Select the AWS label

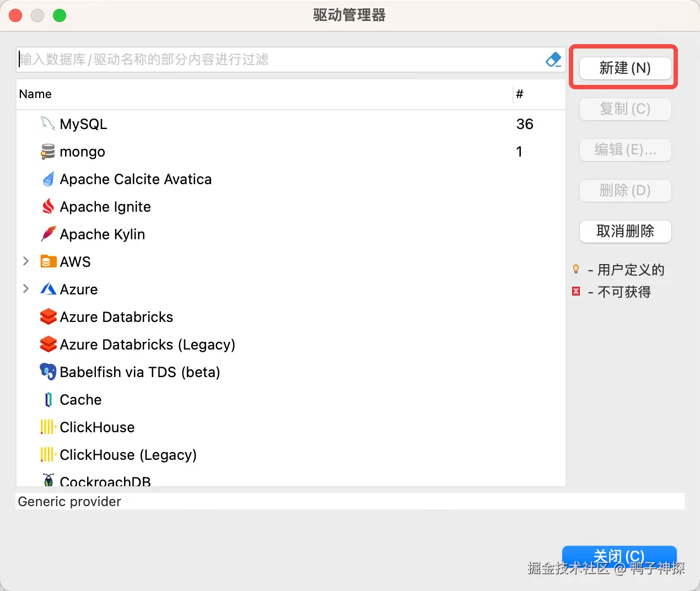coord(75,262)
